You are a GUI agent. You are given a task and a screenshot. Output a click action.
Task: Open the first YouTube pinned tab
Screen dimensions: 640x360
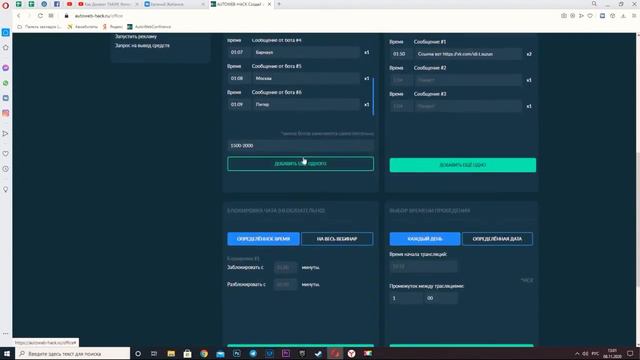(x=69, y=4)
